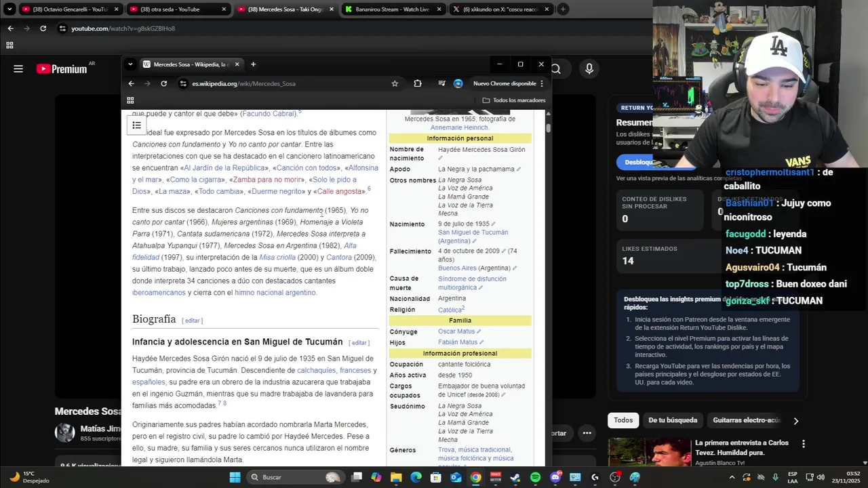
Task: Open File Explorer from the taskbar
Action: 396,477
